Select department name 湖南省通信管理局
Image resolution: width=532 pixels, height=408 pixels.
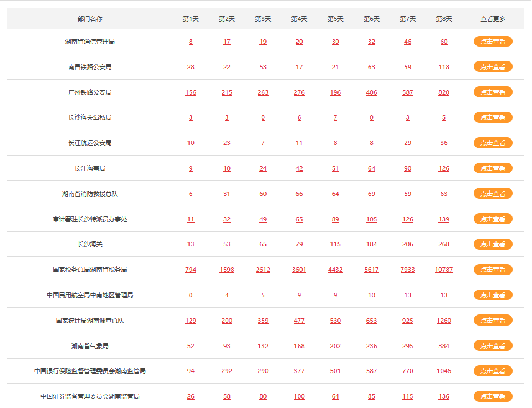90,42
